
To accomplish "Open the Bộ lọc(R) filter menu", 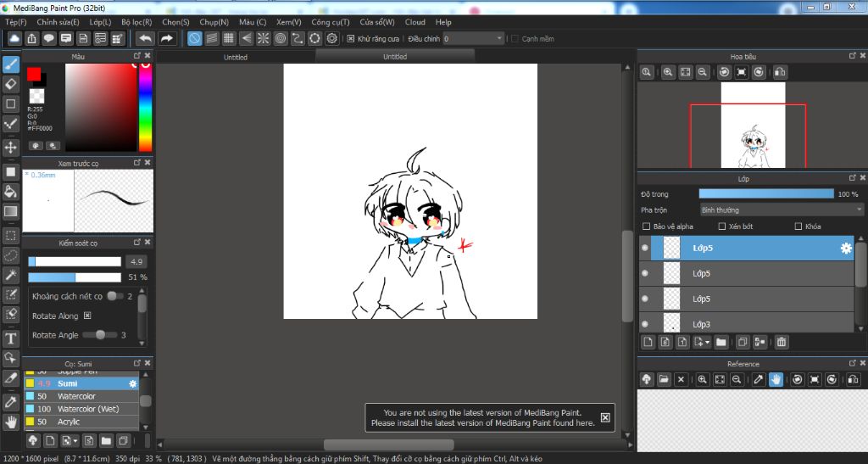I will coord(136,22).
